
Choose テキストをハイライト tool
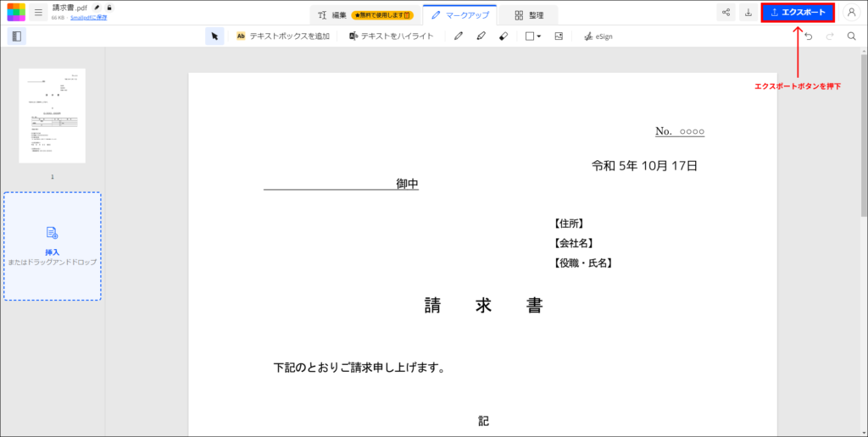tap(392, 36)
